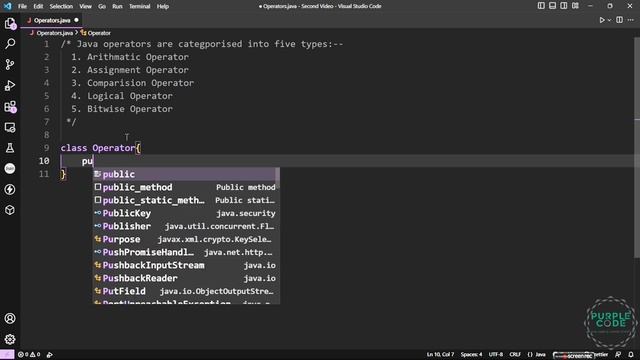Click comment text '1. Arithmatic Operator'
This screenshot has height=360, width=640.
coord(130,57)
